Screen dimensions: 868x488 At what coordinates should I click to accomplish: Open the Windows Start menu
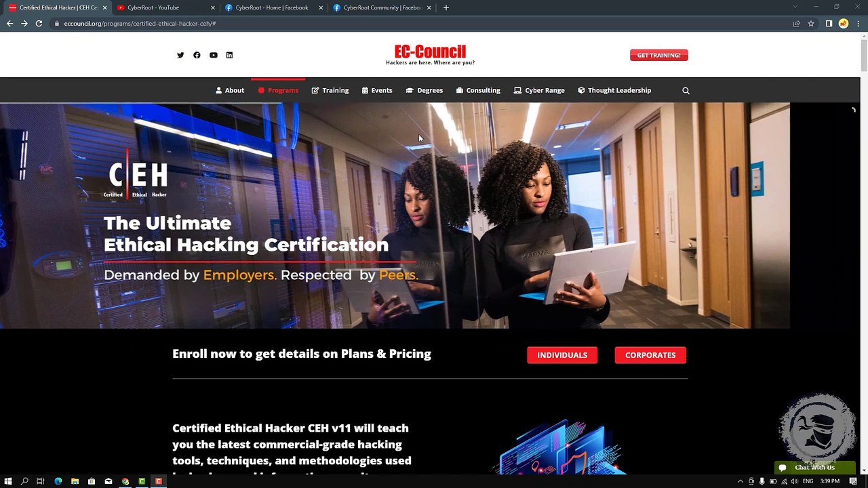coord(7,481)
